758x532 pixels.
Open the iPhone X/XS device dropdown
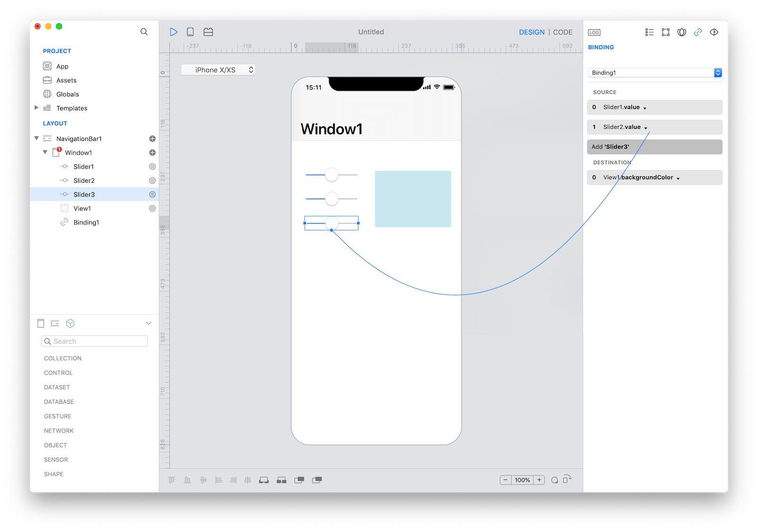tap(218, 70)
